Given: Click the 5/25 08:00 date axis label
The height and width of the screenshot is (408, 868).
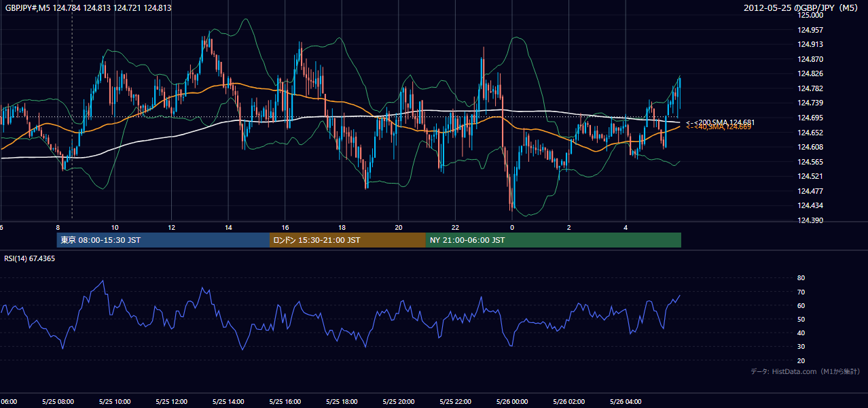Looking at the screenshot, I should 58,402.
